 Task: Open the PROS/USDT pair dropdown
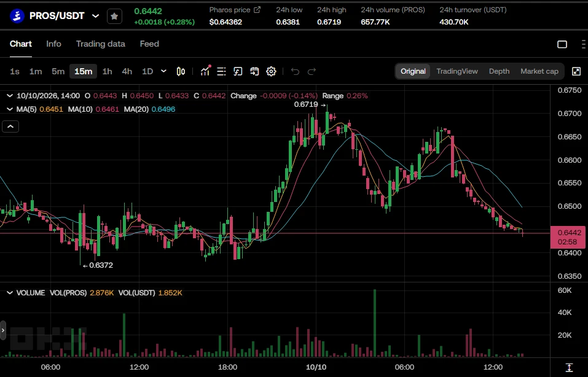pyautogui.click(x=96, y=16)
